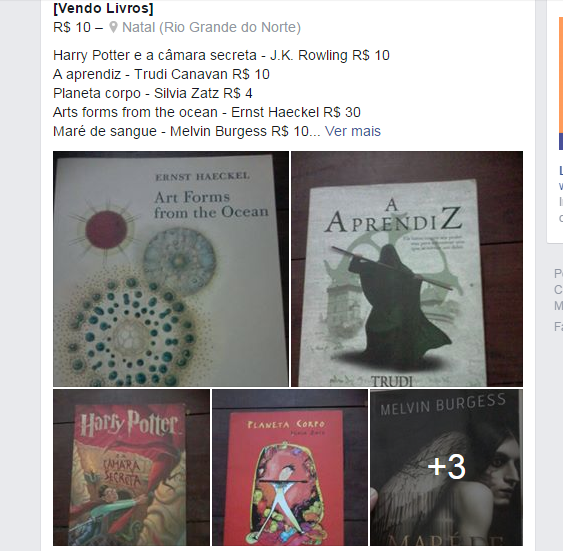Screen dimensions: 563x551
Task: Click the orange sidebar ad image
Action: pyautogui.click(x=561, y=83)
